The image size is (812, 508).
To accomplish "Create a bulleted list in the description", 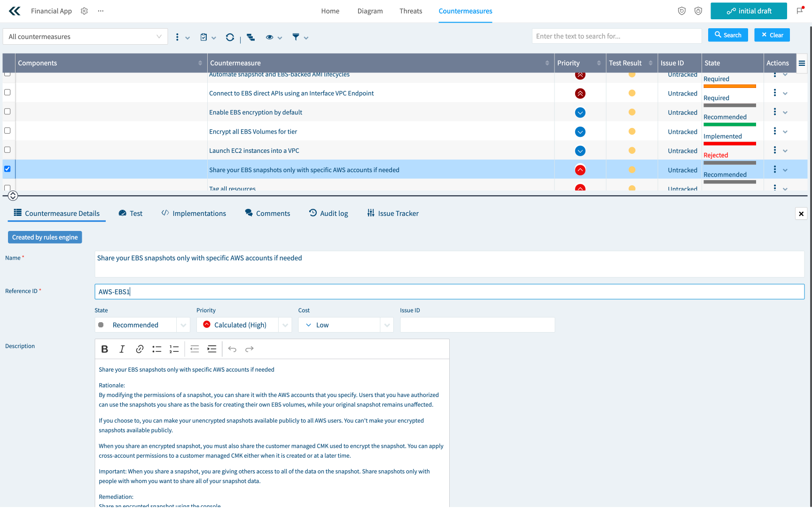I will tap(156, 349).
